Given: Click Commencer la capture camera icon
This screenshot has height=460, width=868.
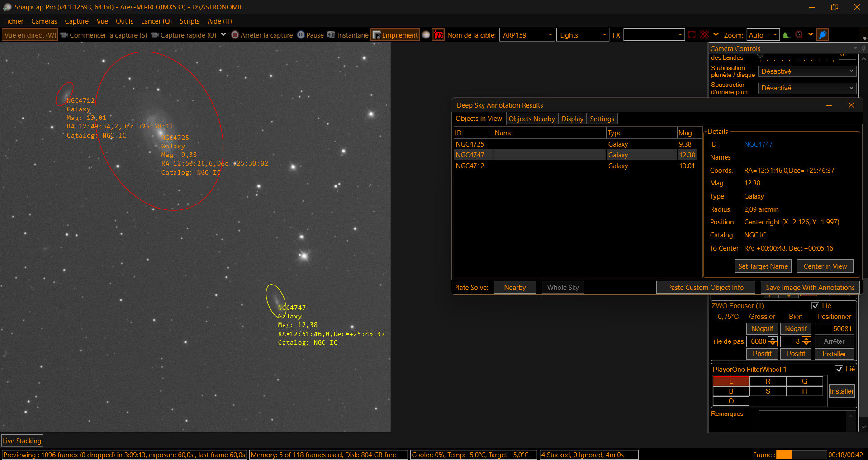Looking at the screenshot, I should tap(64, 35).
